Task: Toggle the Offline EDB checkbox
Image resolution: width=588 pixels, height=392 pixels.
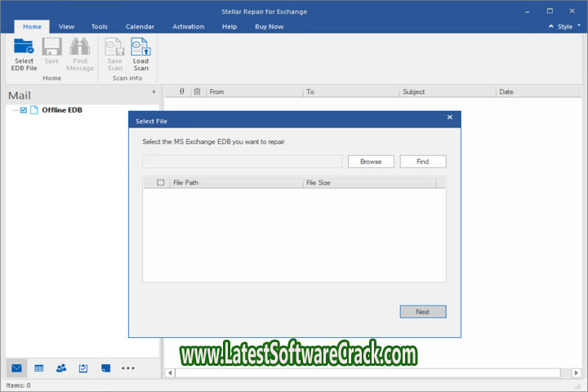Action: click(24, 110)
